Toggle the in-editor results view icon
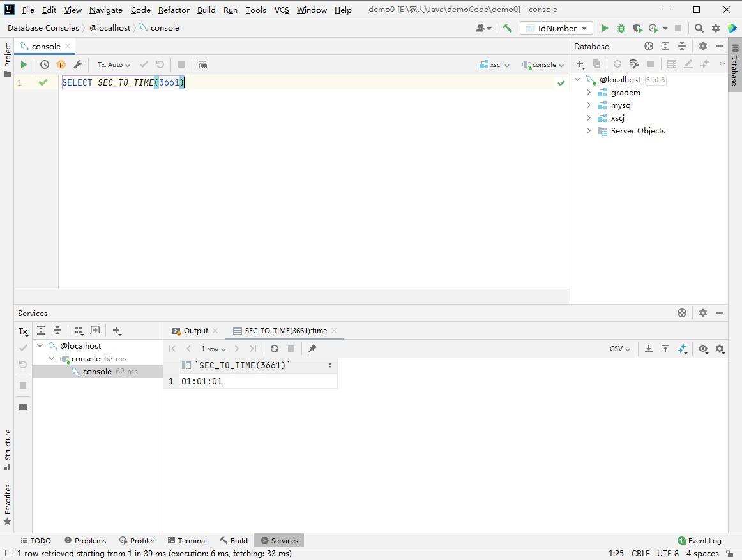The width and height of the screenshot is (742, 560). pyautogui.click(x=202, y=64)
